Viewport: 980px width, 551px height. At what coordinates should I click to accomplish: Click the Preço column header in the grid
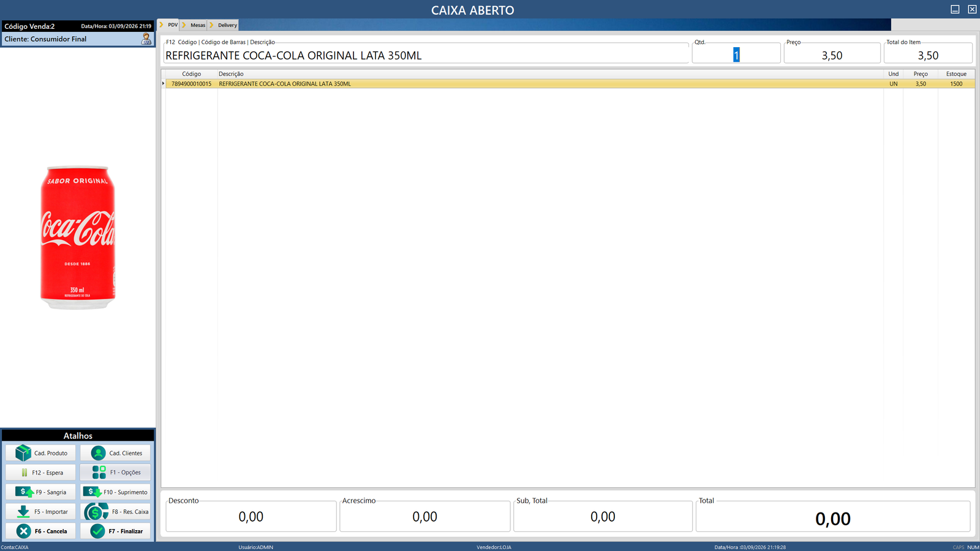[x=921, y=74]
